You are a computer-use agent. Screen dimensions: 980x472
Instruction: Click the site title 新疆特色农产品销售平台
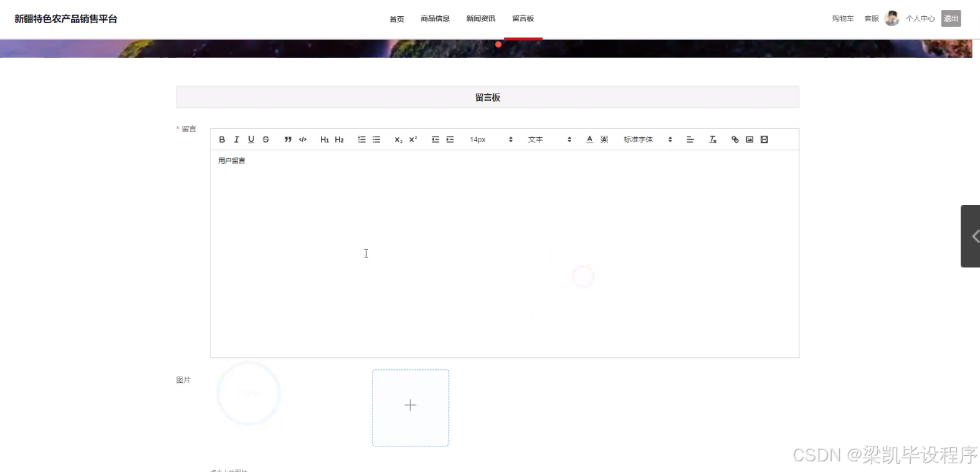tap(66, 19)
